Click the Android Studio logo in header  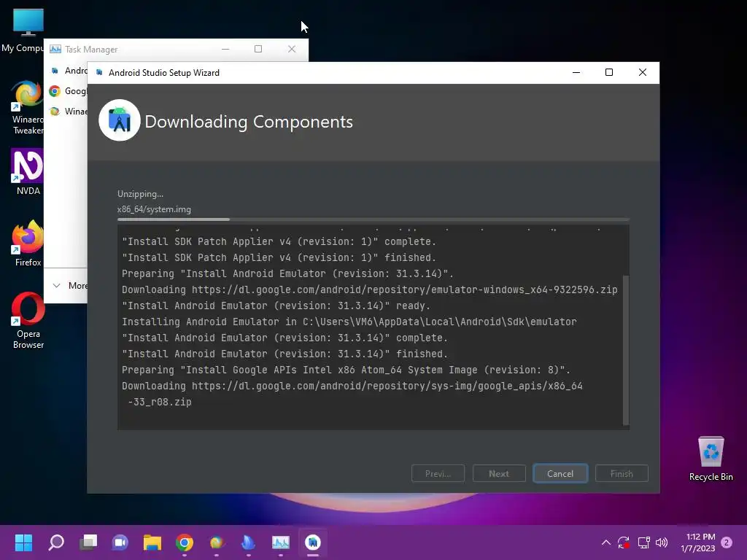(119, 120)
